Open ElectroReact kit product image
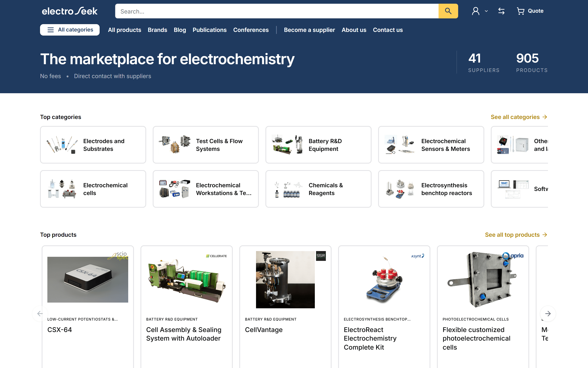588x368 pixels. pyautogui.click(x=384, y=280)
